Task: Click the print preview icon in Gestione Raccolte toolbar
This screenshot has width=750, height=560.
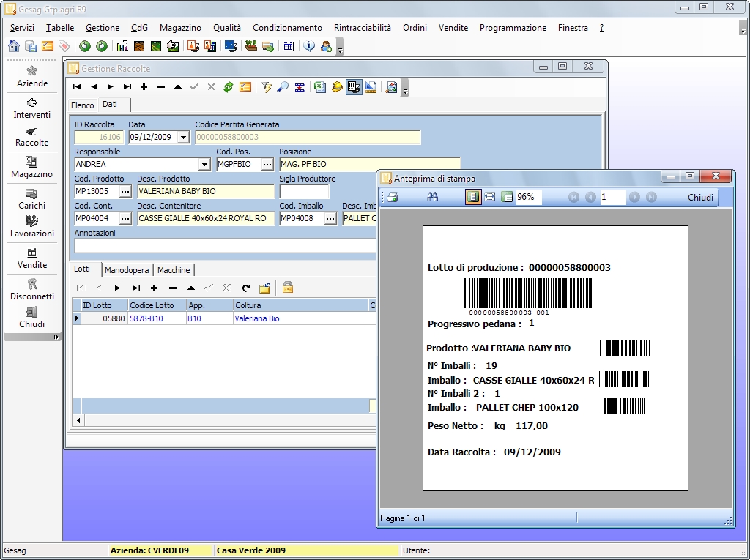Action: [391, 87]
